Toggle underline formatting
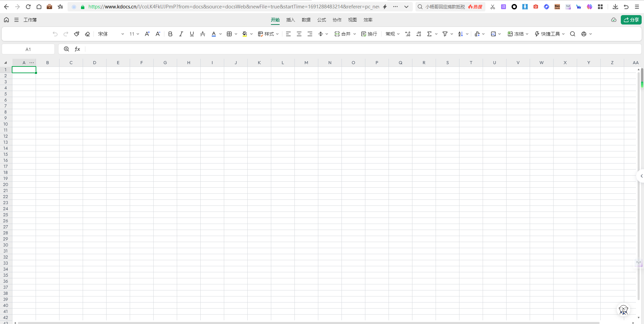This screenshot has height=324, width=644. click(x=192, y=34)
